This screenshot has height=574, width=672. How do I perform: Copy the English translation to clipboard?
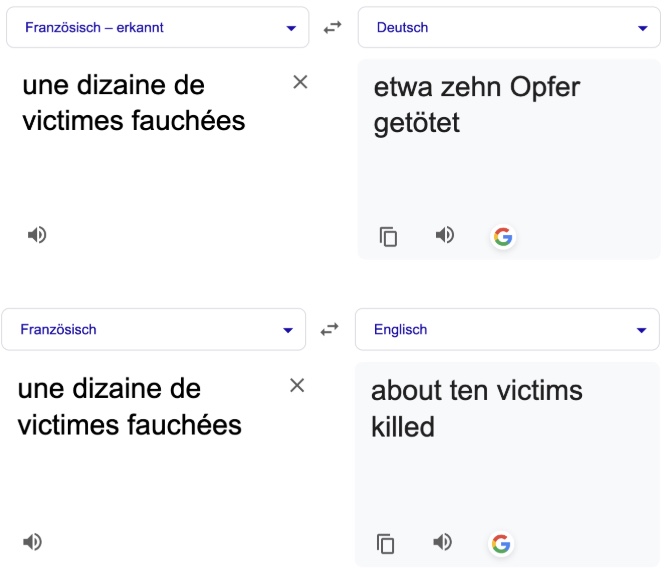pyautogui.click(x=385, y=544)
